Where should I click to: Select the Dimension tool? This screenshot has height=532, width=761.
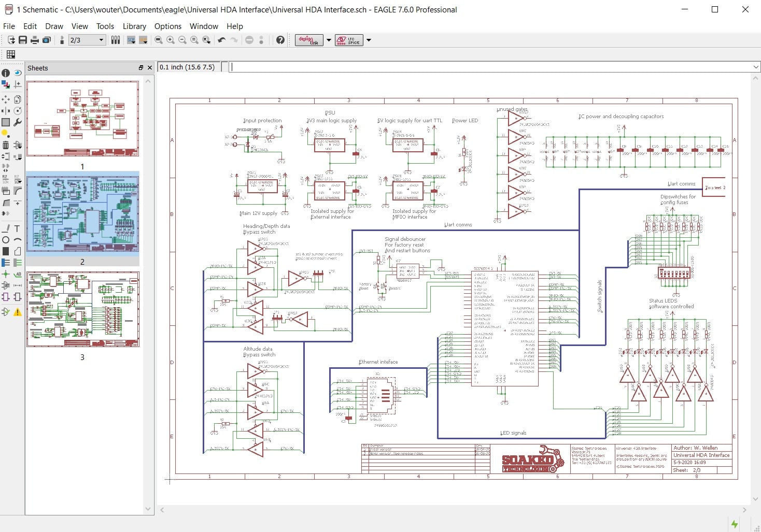tap(18, 285)
